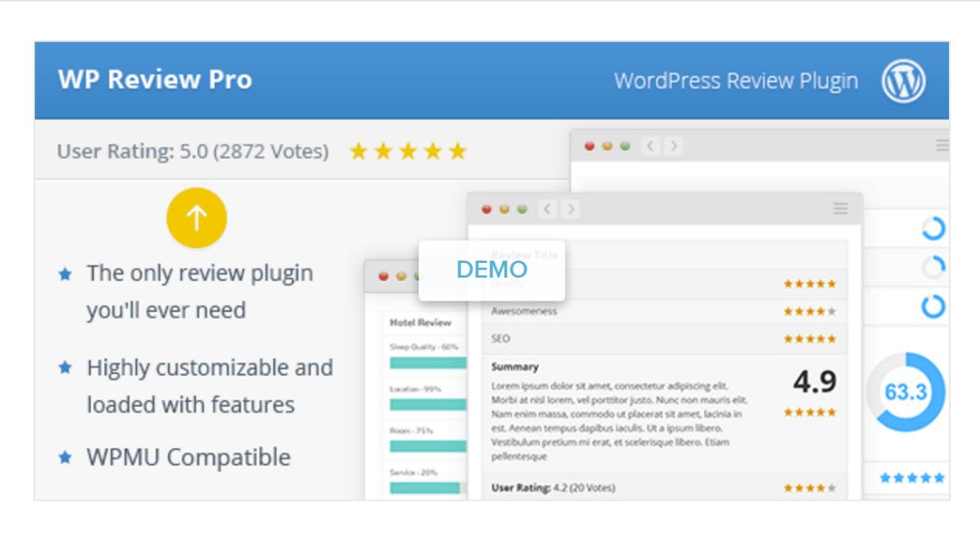Switch to the Hotel Review tab window
Image resolution: width=980 pixels, height=543 pixels.
point(421,322)
